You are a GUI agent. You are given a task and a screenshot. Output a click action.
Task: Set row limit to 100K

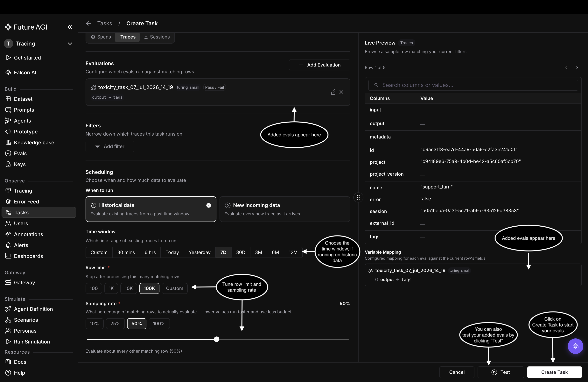(149, 288)
